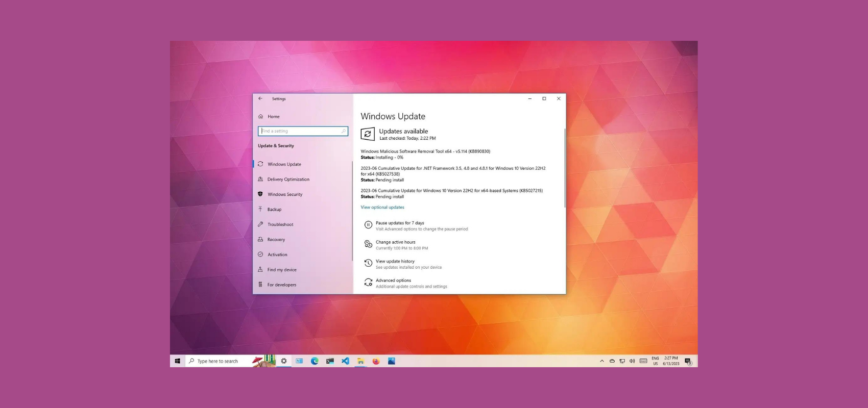Click the Find my device icon
This screenshot has width=868, height=408.
pyautogui.click(x=260, y=269)
